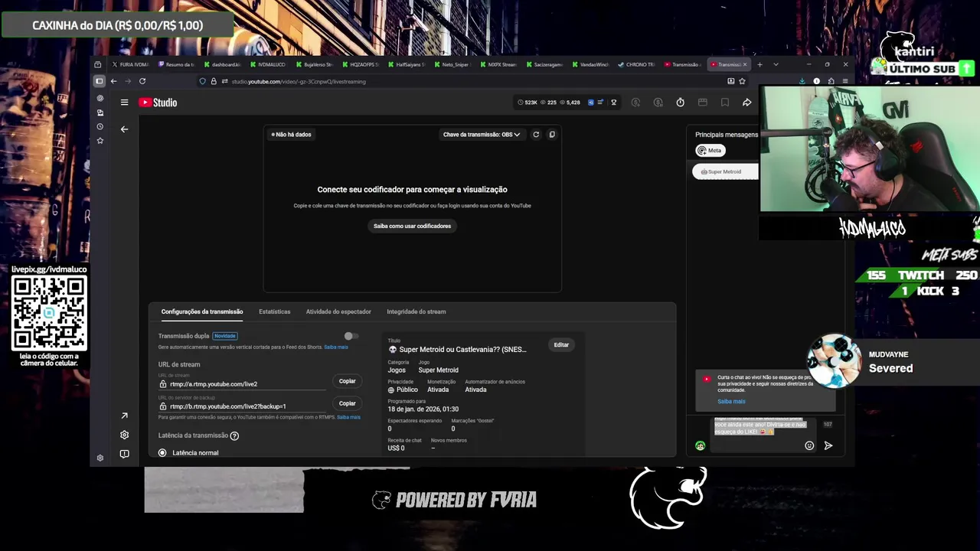Open the Integridade do stream tab
The height and width of the screenshot is (551, 980).
(416, 311)
